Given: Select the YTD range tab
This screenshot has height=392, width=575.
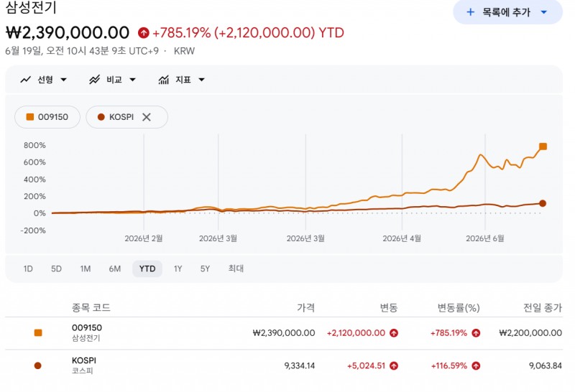Looking at the screenshot, I should (x=147, y=269).
